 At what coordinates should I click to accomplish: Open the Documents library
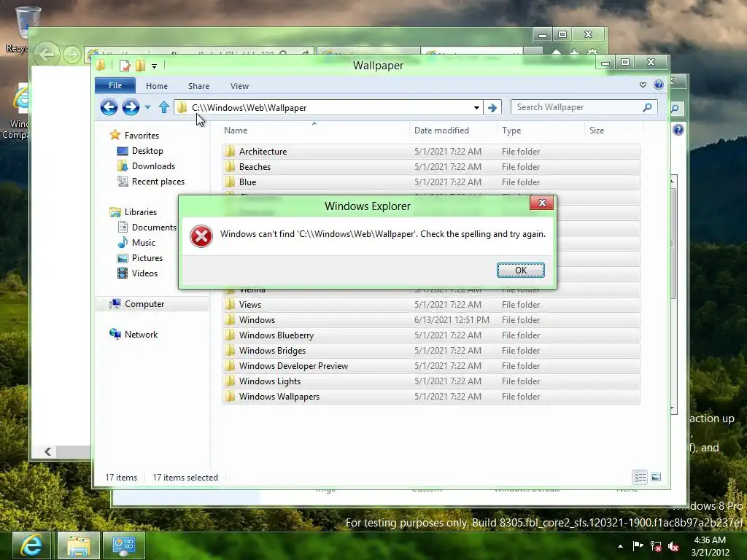pos(154,227)
